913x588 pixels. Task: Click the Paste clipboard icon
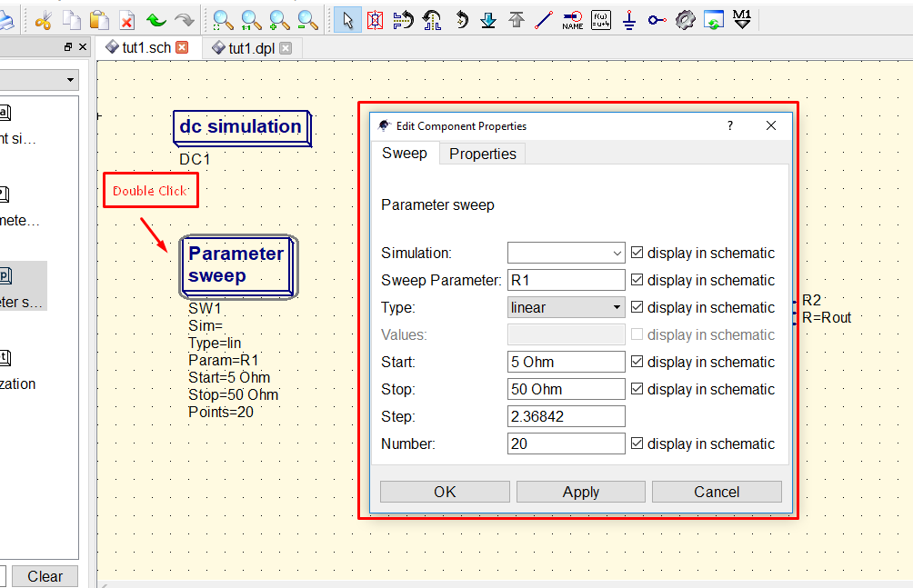tap(99, 21)
